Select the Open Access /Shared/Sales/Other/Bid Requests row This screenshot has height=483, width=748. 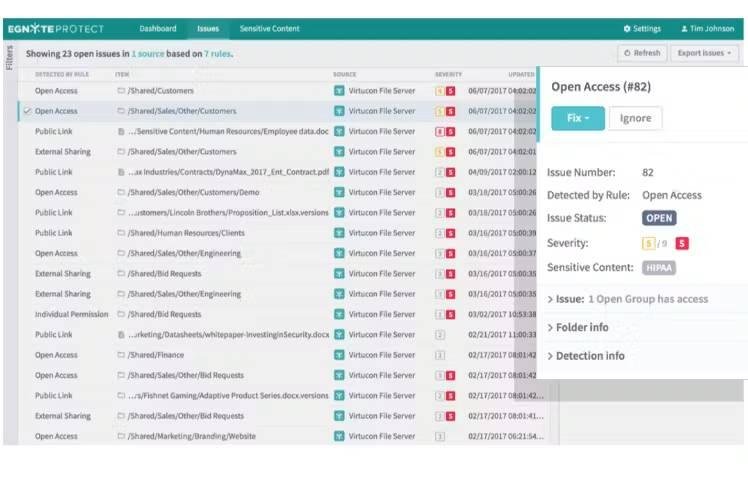278,375
